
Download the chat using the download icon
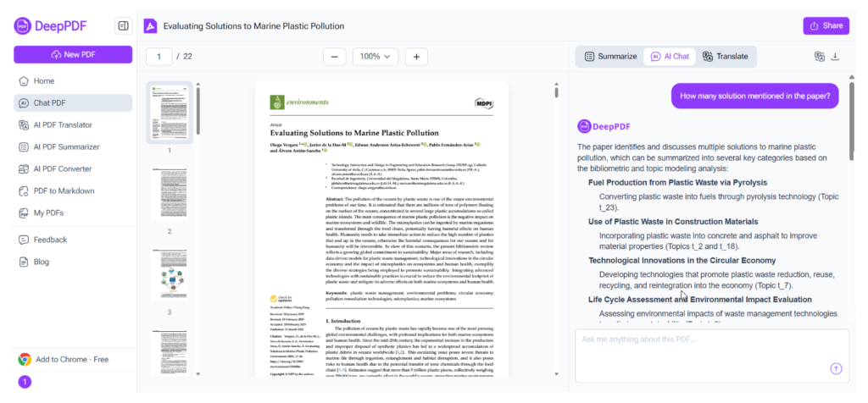[x=836, y=57]
